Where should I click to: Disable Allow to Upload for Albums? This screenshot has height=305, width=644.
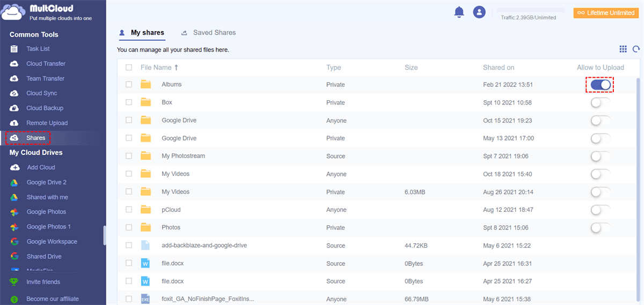point(601,85)
